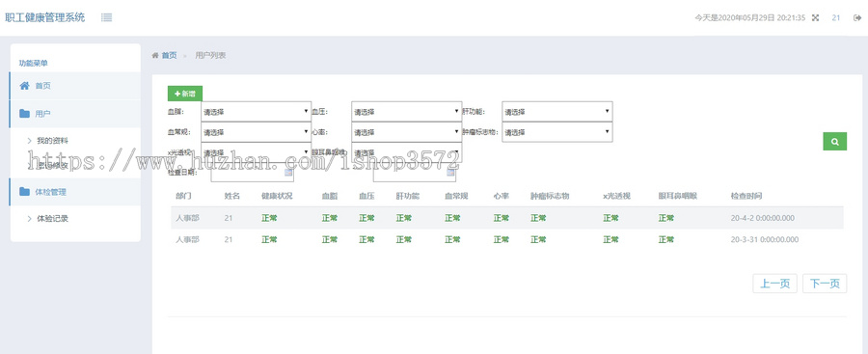The height and width of the screenshot is (354, 868).
Task: Click the folder icon beside 体检管理
Action: (x=24, y=192)
